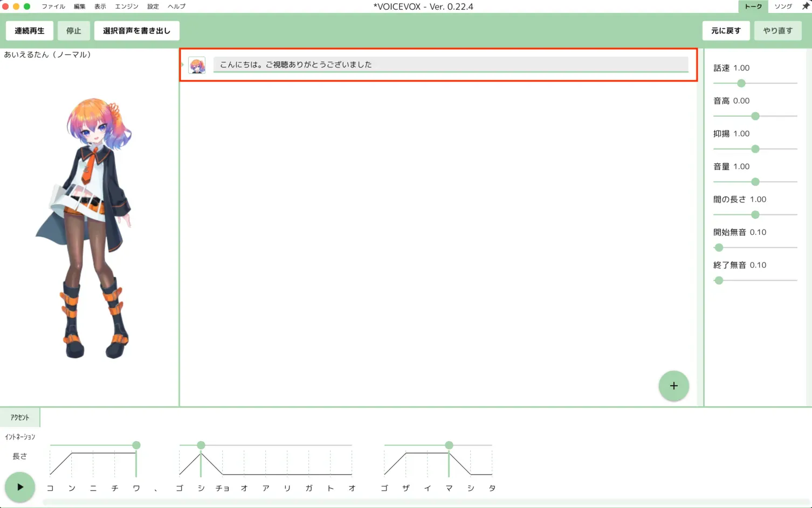Click accent slider handle above ゴシチョオ phrase
812x508 pixels.
point(201,445)
